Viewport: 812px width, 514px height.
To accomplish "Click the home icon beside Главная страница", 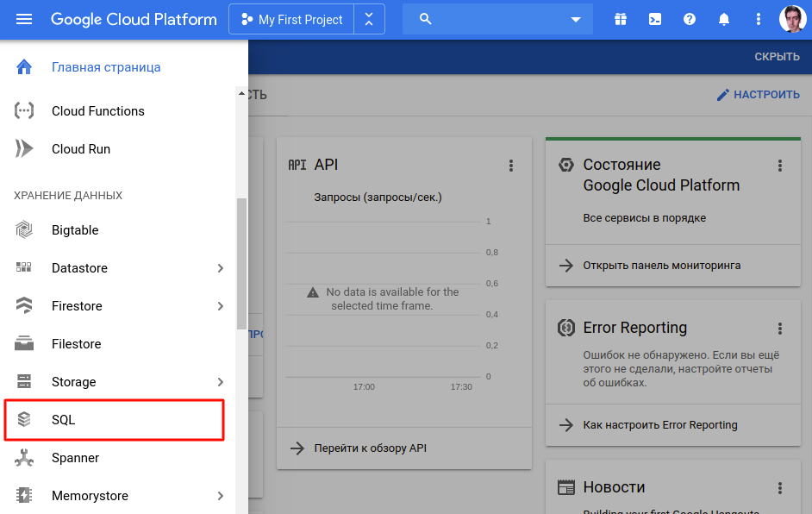I will pyautogui.click(x=24, y=67).
